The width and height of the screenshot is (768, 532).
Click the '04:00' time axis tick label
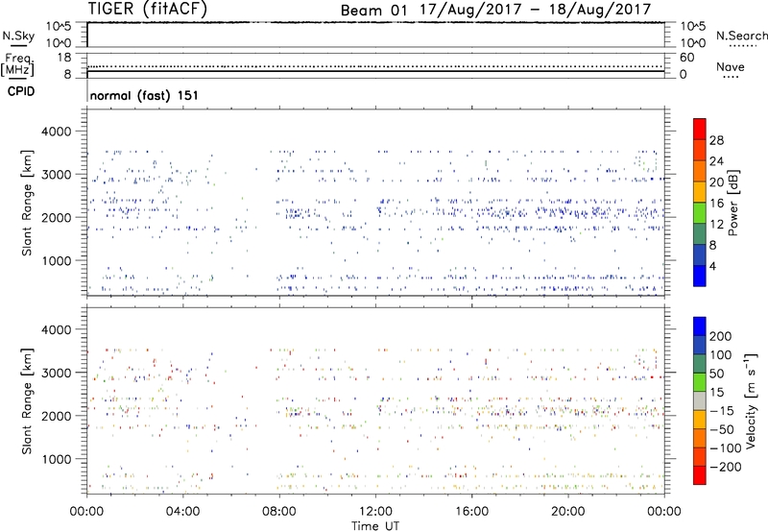coord(182,512)
